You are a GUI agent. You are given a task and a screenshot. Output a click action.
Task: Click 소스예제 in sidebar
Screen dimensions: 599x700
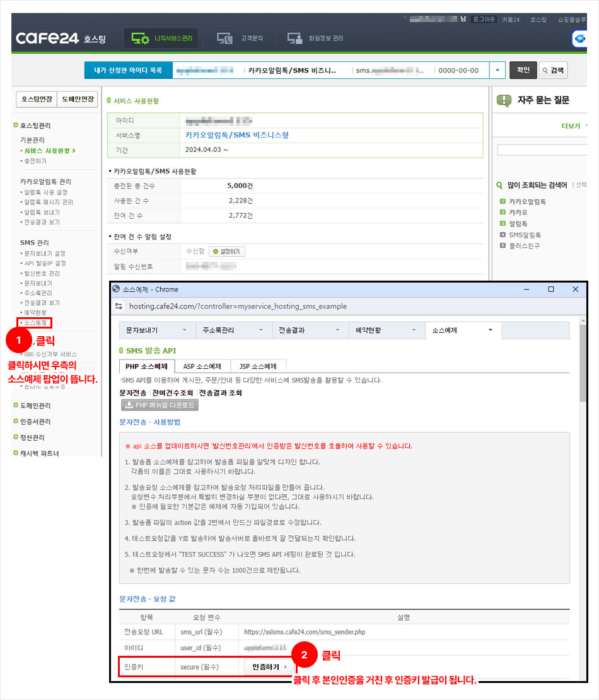tap(34, 323)
